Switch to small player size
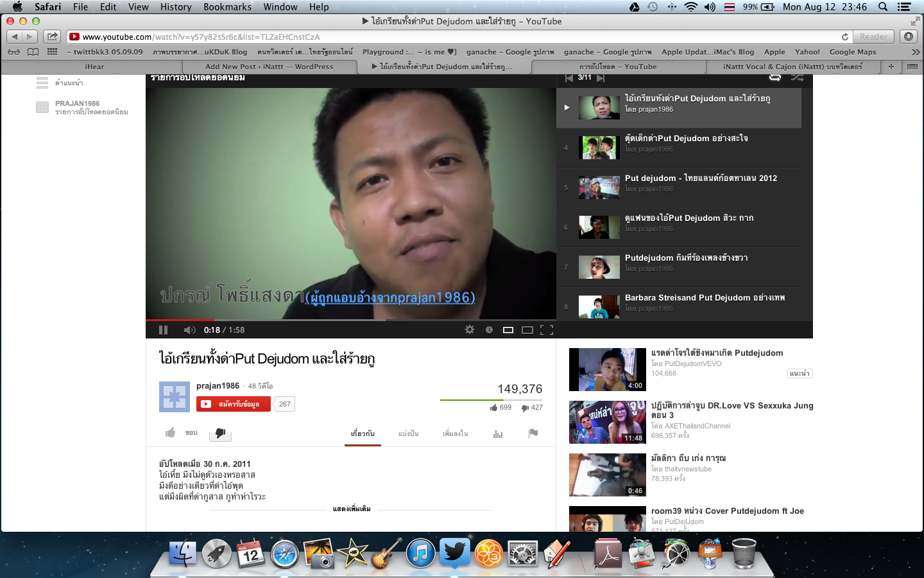This screenshot has width=924, height=578. tap(508, 329)
